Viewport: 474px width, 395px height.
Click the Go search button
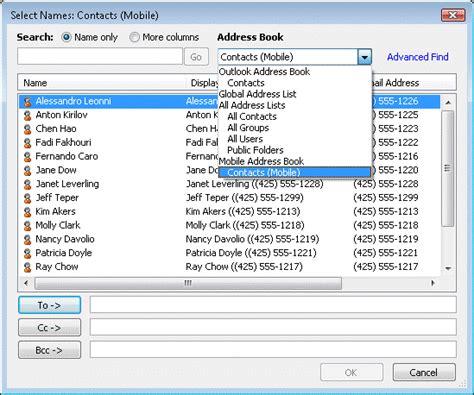(x=196, y=57)
